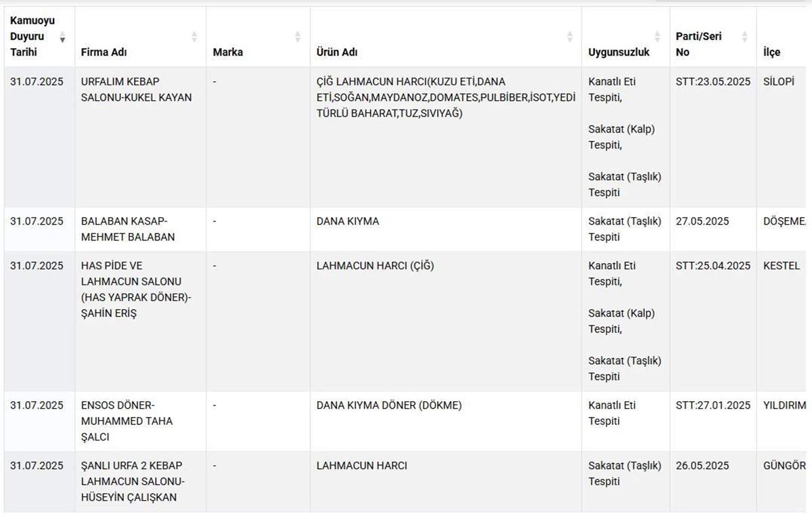Viewport: 812px width, 513px height.
Task: Click DANA KIYMA DÖNER (DÖKME) product
Action: pos(389,405)
